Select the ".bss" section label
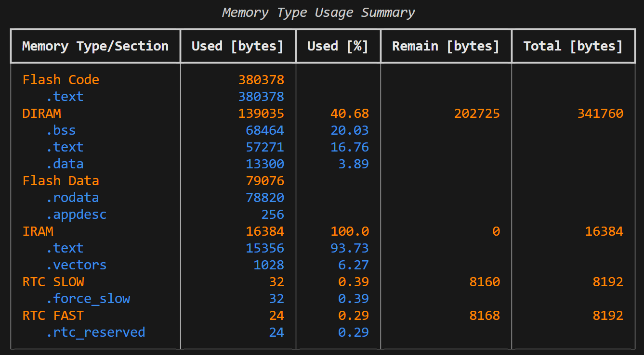The height and width of the screenshot is (355, 644). click(61, 130)
